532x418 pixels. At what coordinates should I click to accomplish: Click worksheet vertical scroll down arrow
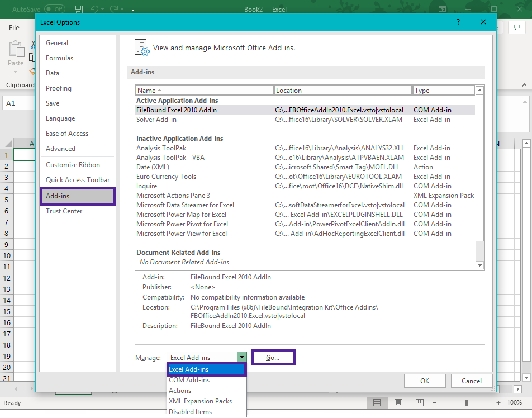pyautogui.click(x=526, y=377)
